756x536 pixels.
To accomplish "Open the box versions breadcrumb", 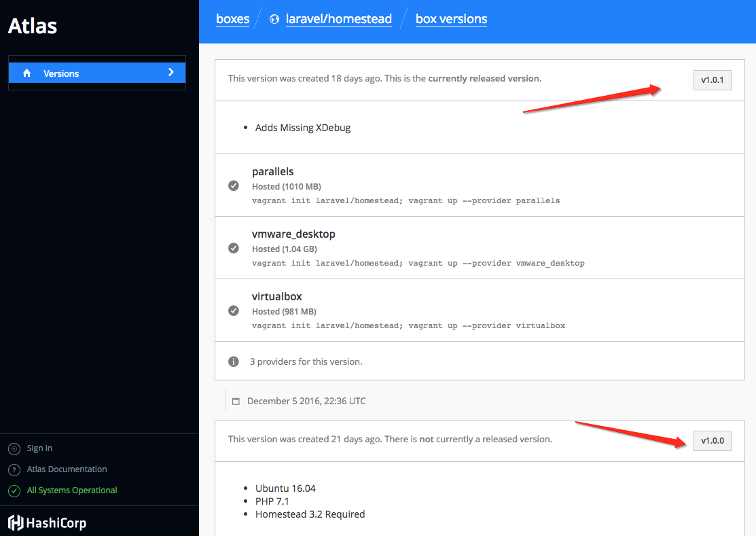I will 451,19.
